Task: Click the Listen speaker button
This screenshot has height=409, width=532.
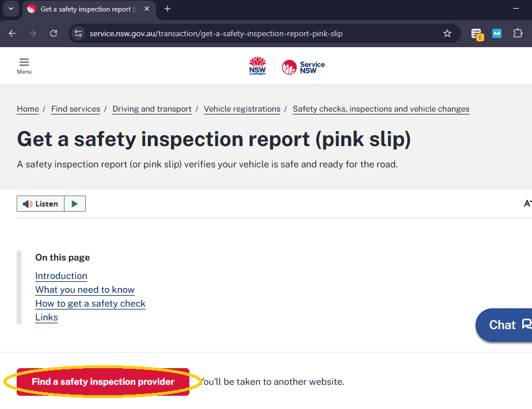Action: 40,204
